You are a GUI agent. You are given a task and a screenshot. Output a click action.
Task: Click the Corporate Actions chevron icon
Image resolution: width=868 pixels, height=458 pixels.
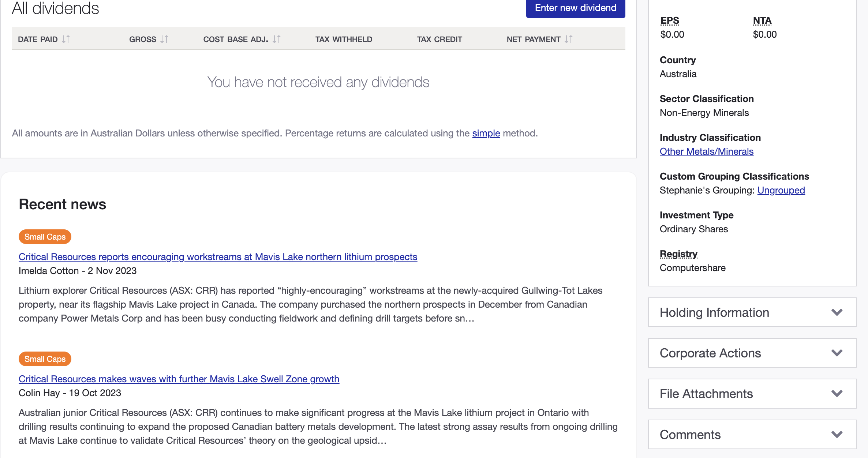(837, 353)
